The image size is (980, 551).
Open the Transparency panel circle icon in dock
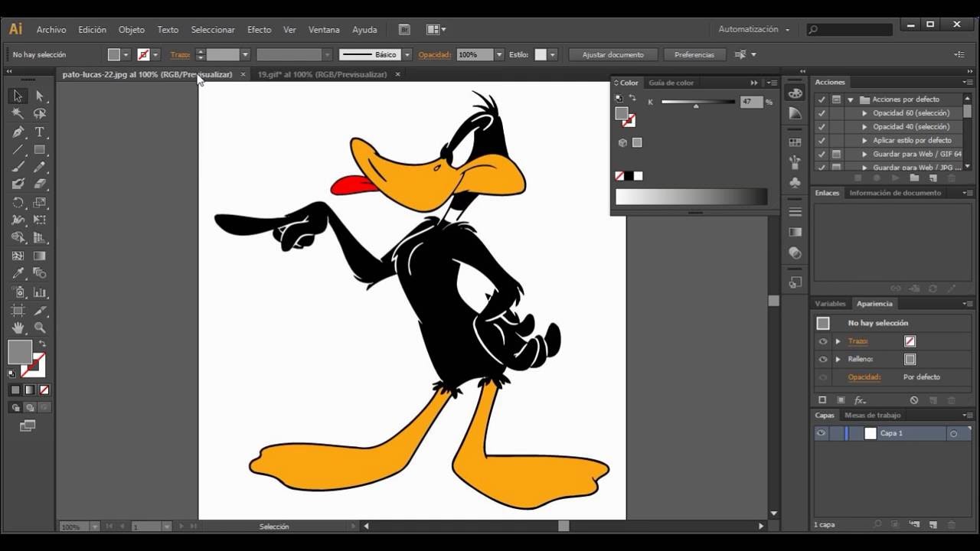click(795, 253)
